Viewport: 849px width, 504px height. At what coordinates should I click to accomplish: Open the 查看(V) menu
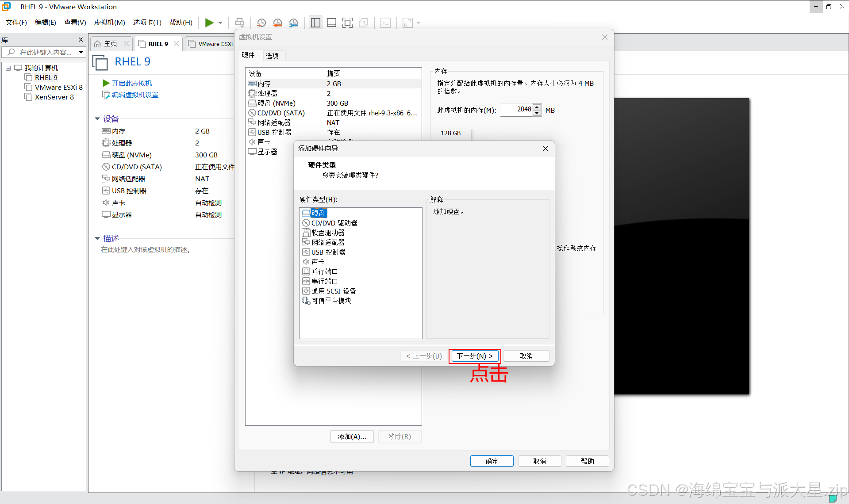click(75, 23)
